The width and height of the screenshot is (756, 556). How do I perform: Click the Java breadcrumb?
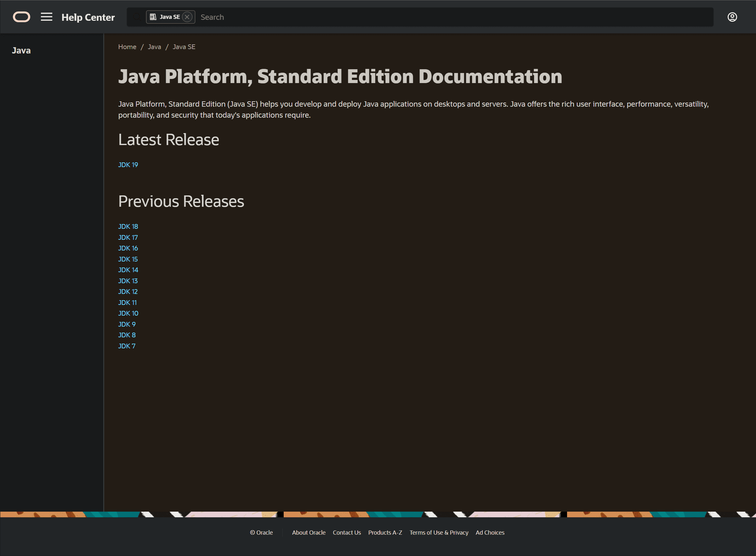pyautogui.click(x=154, y=47)
